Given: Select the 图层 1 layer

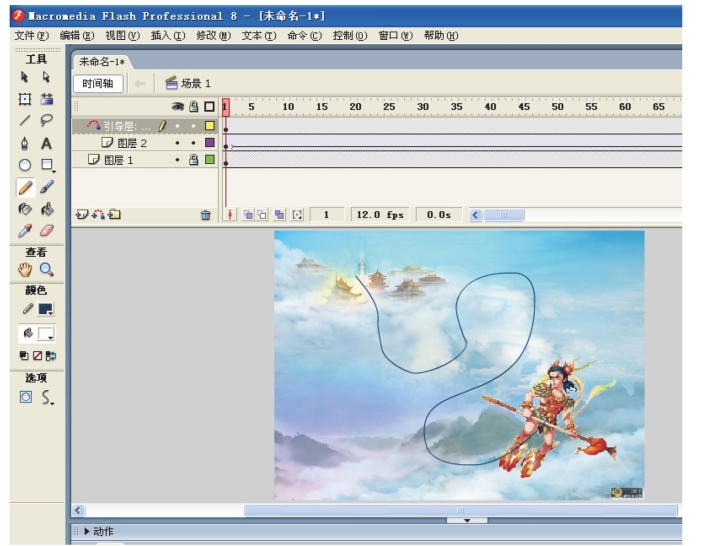Looking at the screenshot, I should (144, 160).
